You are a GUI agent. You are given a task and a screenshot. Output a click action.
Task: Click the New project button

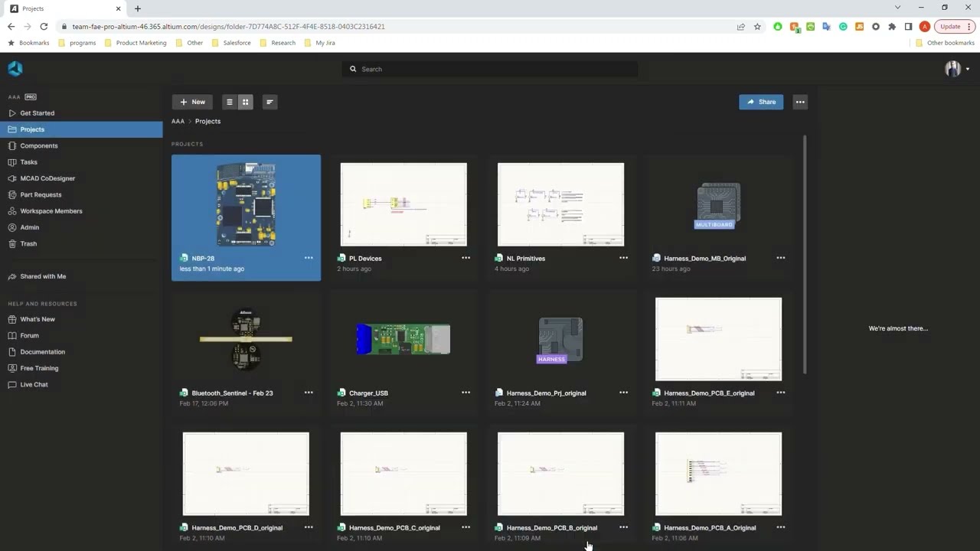tap(192, 102)
